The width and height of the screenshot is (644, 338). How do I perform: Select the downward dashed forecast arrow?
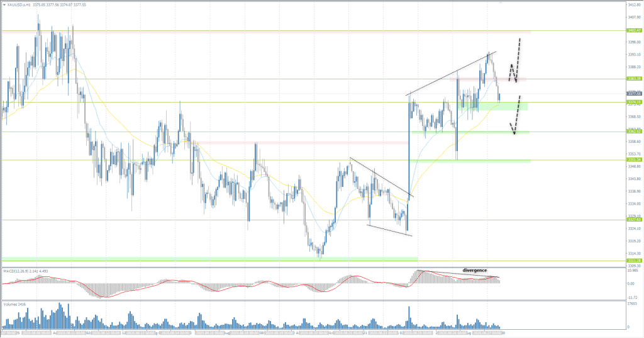pos(518,115)
